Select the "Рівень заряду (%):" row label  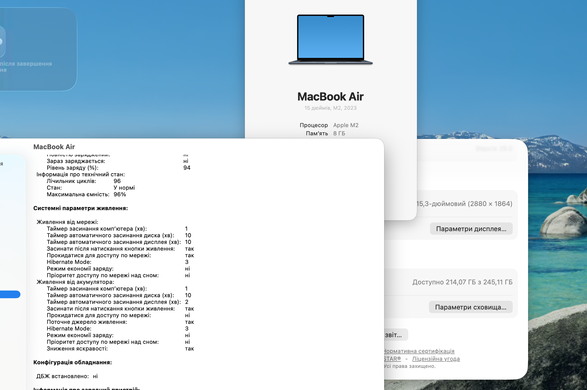[72, 168]
